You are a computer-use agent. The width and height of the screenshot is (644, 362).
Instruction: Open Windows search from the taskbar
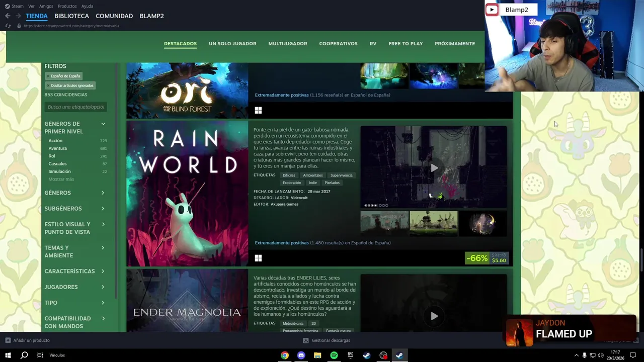point(24,355)
